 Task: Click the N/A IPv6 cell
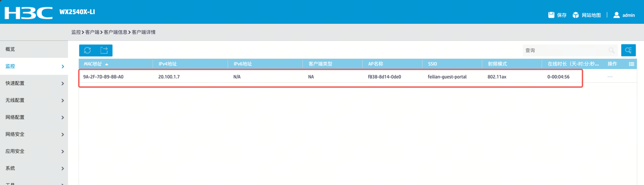(237, 77)
